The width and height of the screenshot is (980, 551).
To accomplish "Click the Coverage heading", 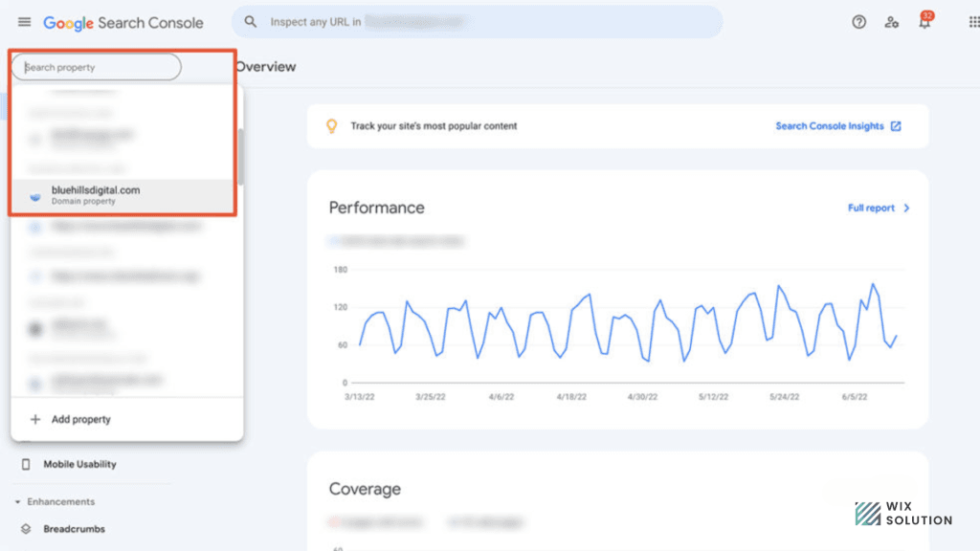I will click(x=365, y=489).
